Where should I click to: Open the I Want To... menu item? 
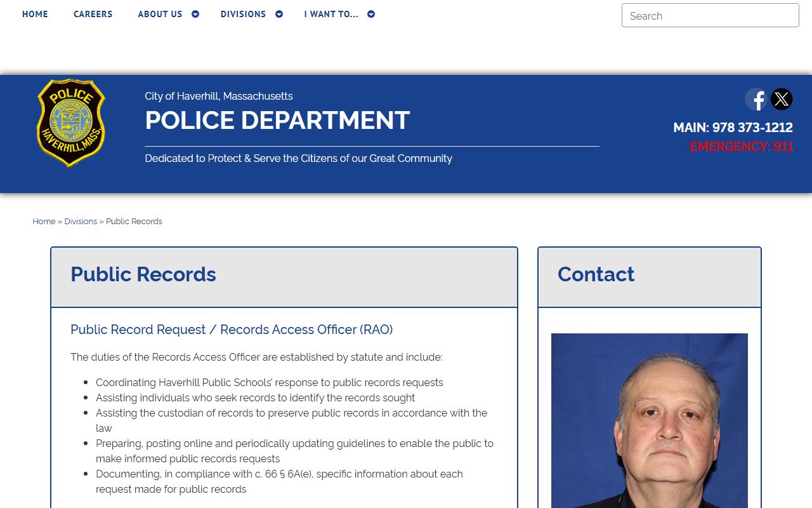tap(331, 14)
